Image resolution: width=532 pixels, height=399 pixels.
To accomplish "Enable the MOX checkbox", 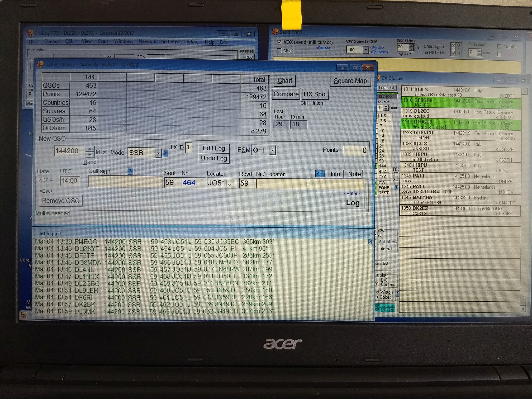I will [279, 50].
